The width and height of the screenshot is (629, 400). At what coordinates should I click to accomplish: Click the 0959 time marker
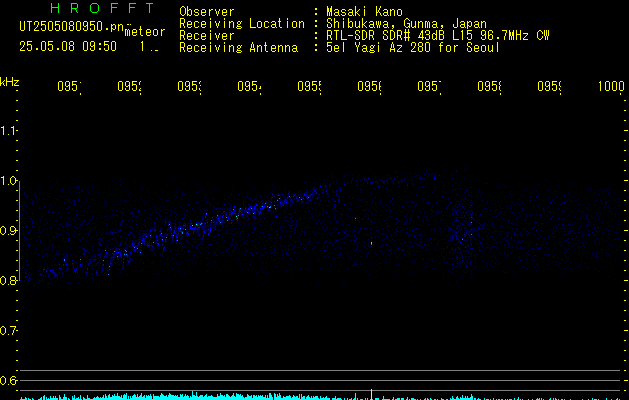coord(550,86)
